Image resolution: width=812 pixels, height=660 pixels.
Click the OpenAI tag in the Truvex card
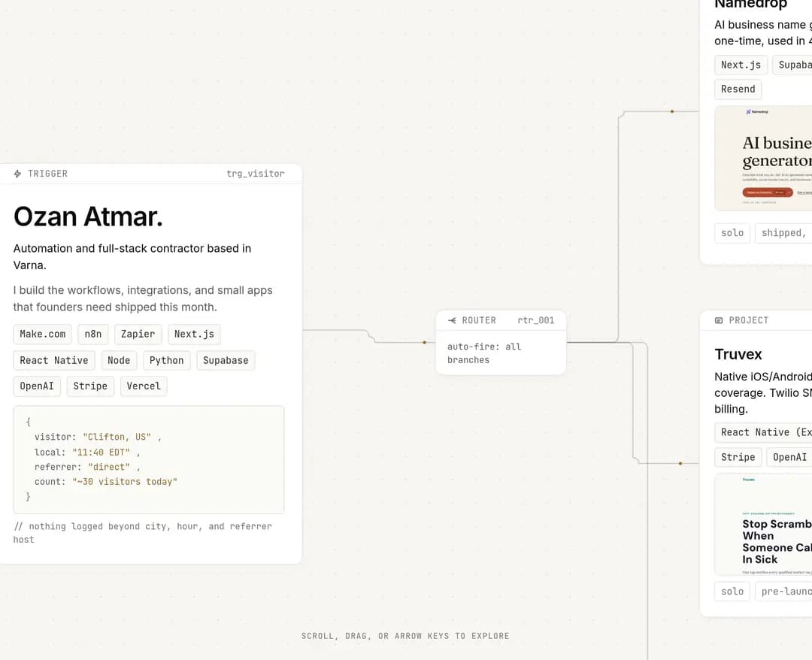tap(789, 457)
